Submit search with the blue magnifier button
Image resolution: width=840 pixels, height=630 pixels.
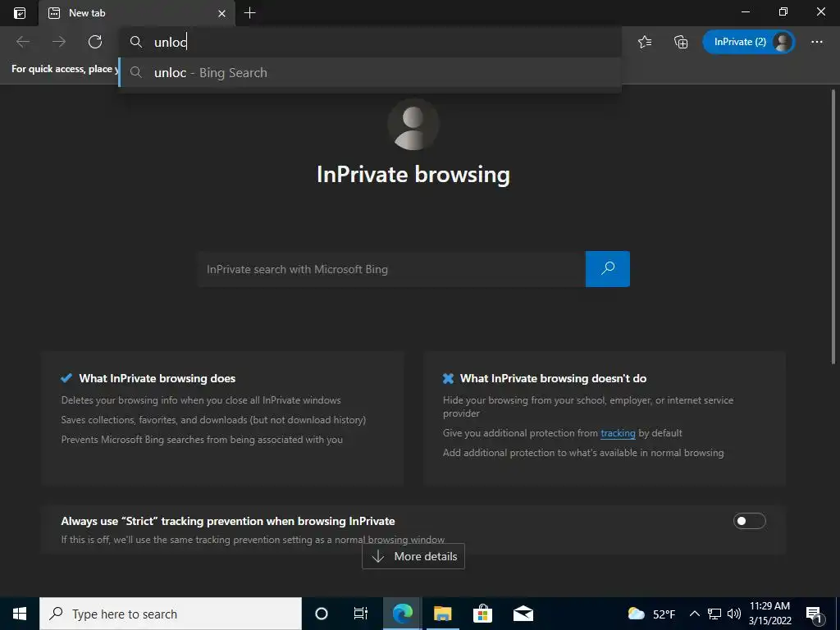[x=608, y=269]
